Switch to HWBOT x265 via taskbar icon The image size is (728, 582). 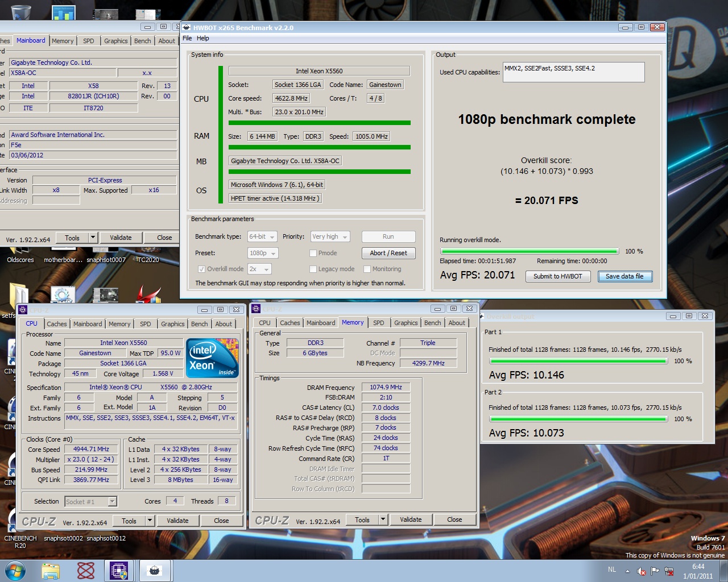[x=154, y=571]
